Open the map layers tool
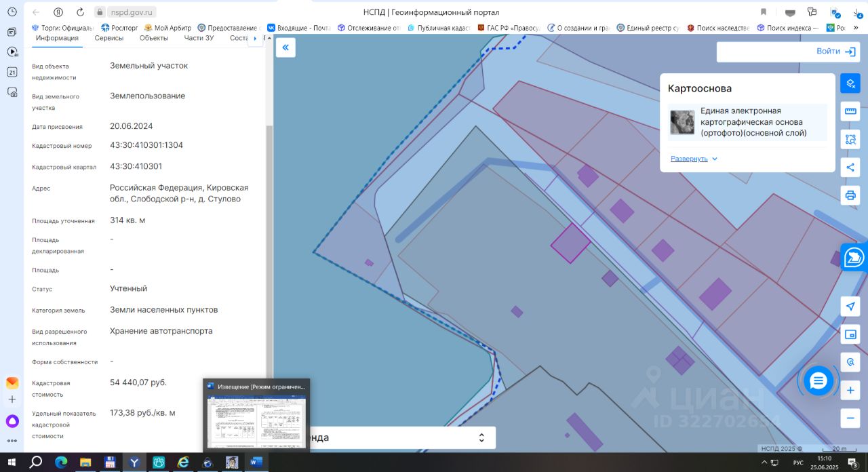The width and height of the screenshot is (868, 472). (x=850, y=83)
